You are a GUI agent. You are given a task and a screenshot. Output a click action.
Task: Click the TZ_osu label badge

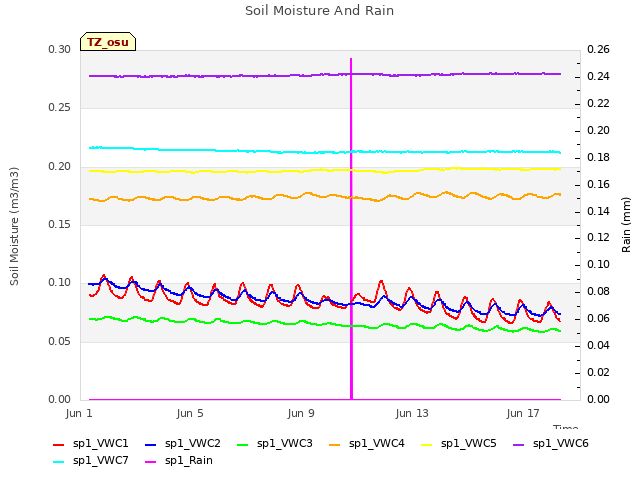click(108, 42)
